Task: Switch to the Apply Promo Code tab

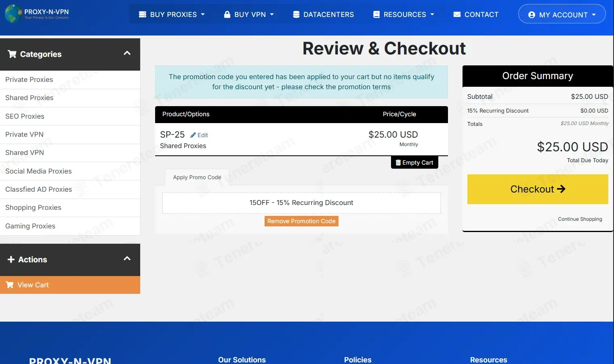Action: click(x=197, y=177)
